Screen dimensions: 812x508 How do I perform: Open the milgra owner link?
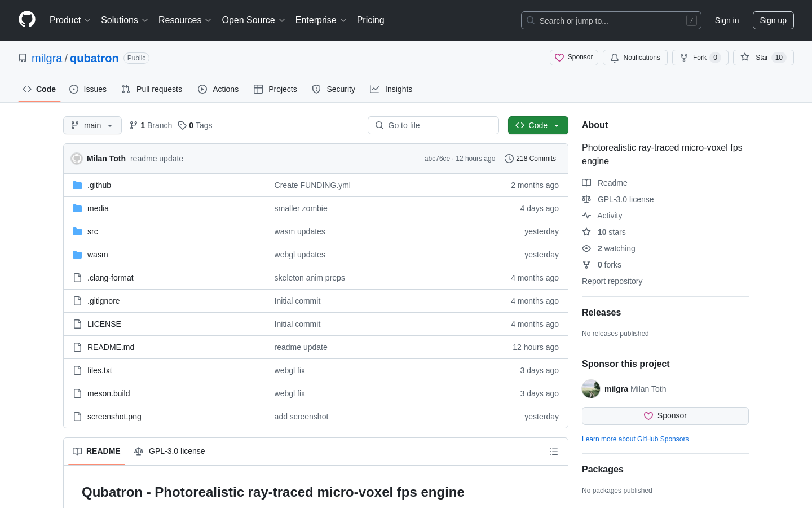coord(47,58)
